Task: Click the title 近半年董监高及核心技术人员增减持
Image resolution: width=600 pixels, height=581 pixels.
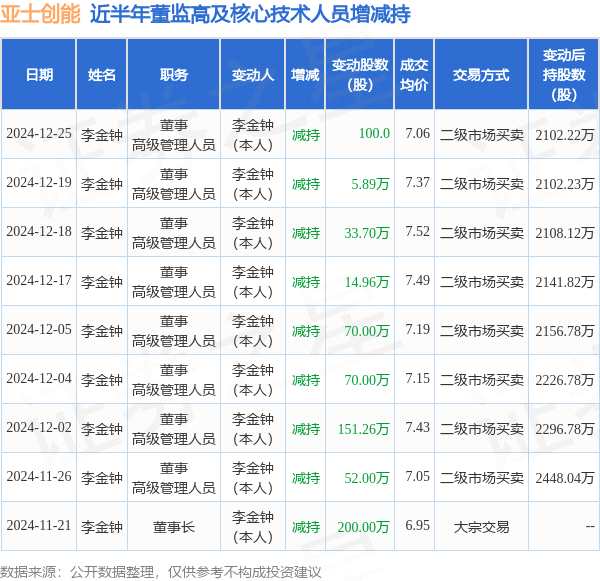Action: click(250, 14)
